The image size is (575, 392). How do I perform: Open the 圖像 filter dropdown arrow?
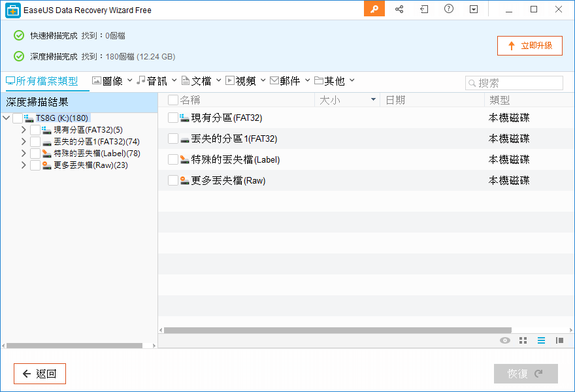pos(129,80)
